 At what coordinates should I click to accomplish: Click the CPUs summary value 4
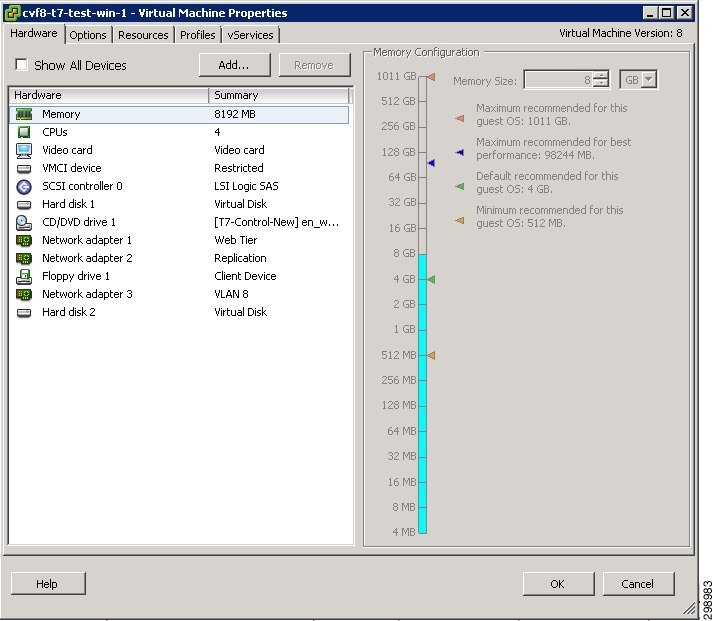217,132
